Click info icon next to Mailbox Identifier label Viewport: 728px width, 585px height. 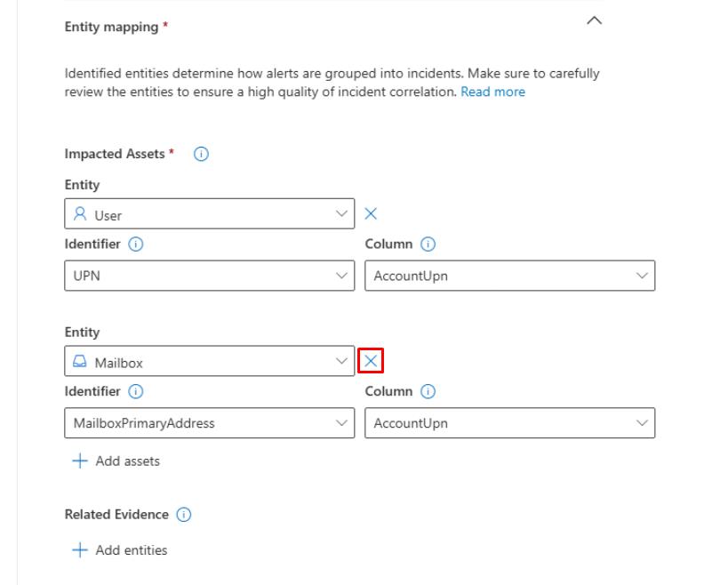137,391
